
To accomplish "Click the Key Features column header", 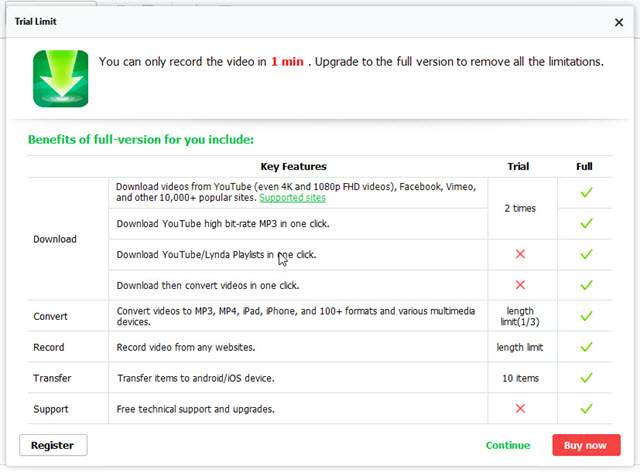I will click(x=293, y=166).
